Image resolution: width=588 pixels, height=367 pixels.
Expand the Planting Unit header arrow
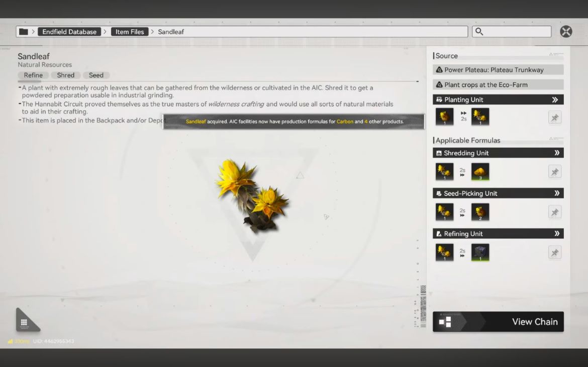click(555, 99)
